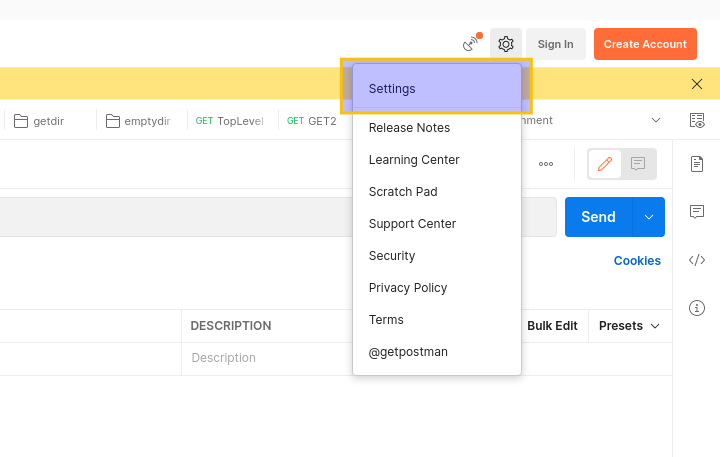The width and height of the screenshot is (720, 457).
Task: Select Security menu entry
Action: [437, 256]
